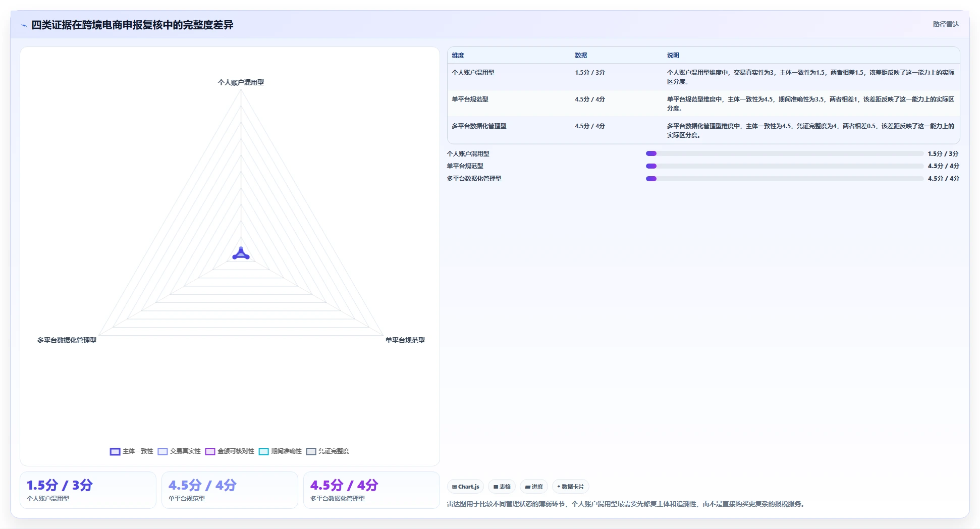
Task: Click the 多平台数据化管理型 label beside progress bars
Action: [x=474, y=179]
